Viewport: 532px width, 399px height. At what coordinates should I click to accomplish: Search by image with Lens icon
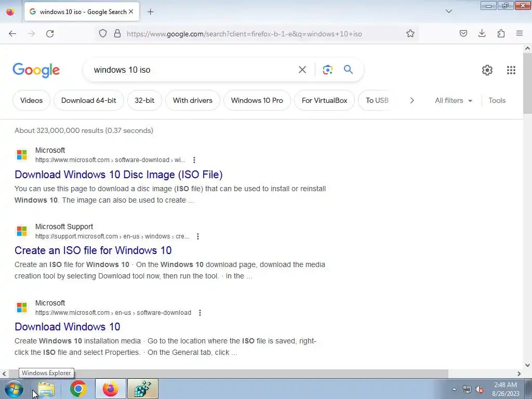327,70
